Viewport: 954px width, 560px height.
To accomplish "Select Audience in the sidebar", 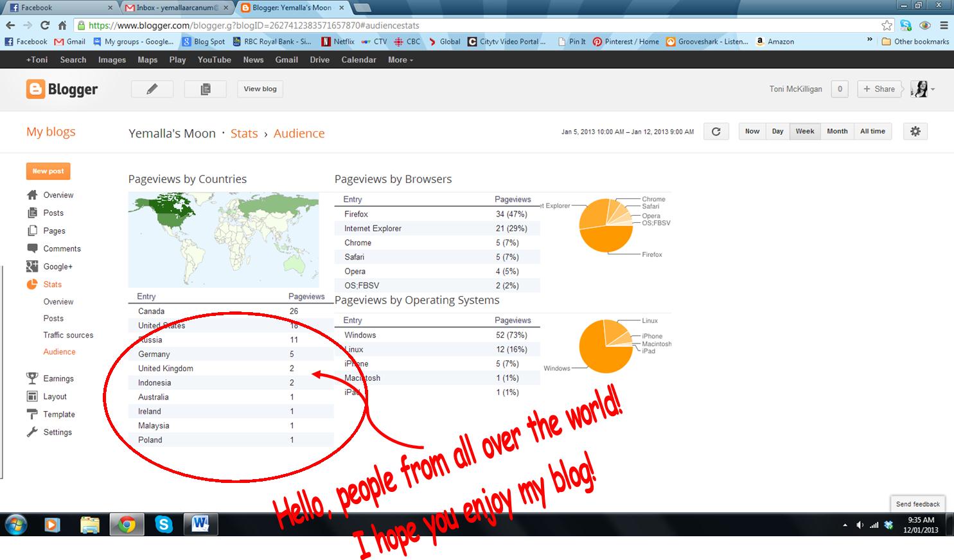I will coord(59,352).
